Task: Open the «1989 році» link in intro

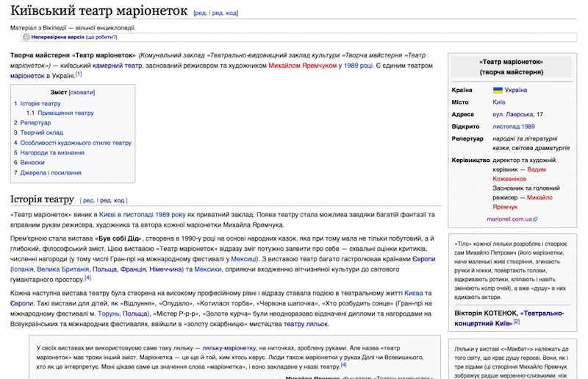Action: pos(358,65)
